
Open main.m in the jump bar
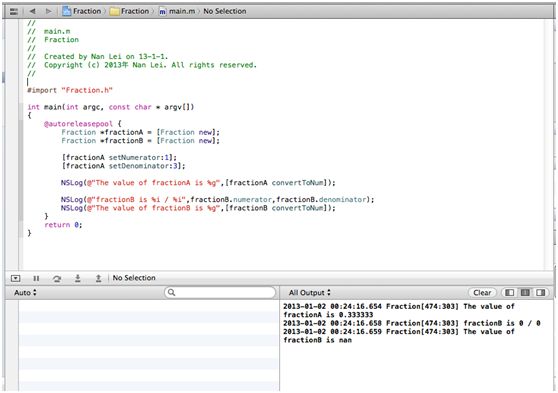(x=177, y=11)
